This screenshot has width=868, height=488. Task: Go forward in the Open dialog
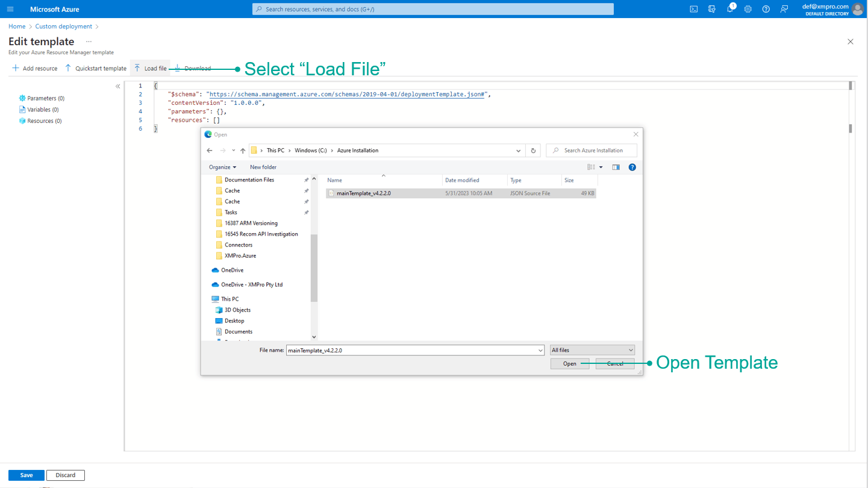click(223, 151)
